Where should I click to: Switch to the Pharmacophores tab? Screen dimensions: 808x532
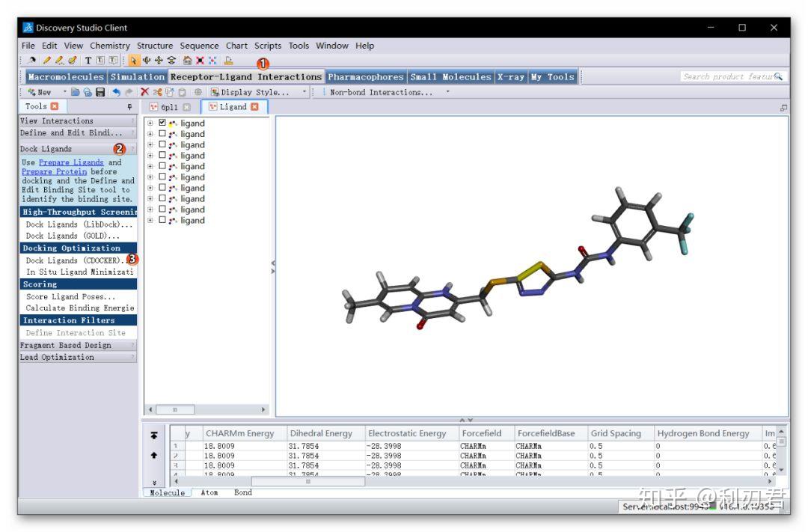coord(365,76)
